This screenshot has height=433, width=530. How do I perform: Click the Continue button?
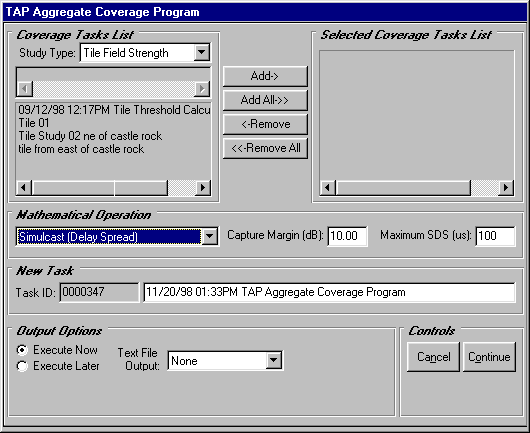tap(489, 357)
